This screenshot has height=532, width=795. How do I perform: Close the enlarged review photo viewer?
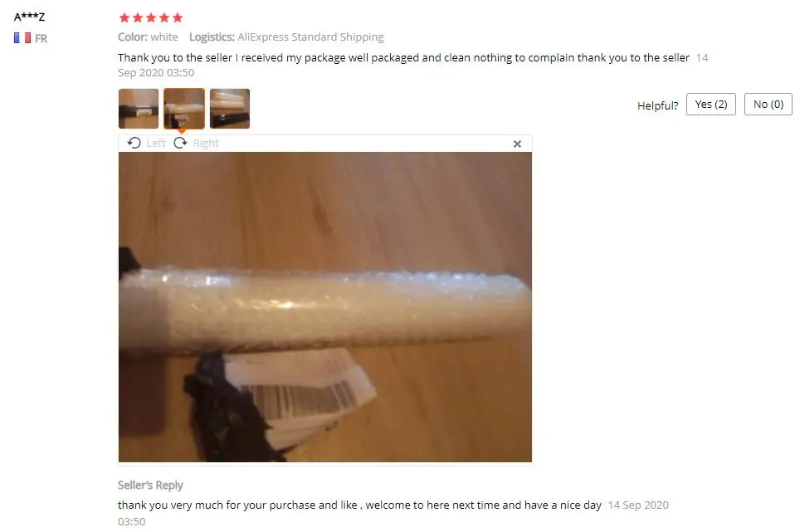(x=517, y=144)
